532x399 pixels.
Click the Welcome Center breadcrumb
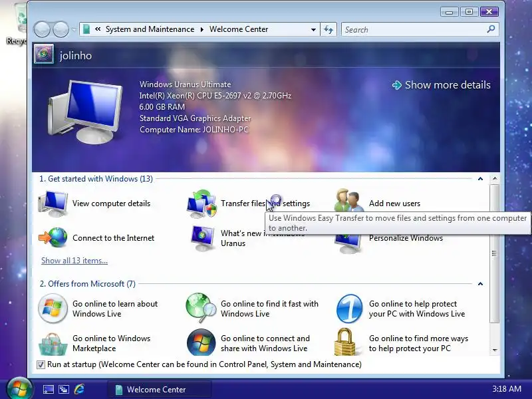pos(239,29)
